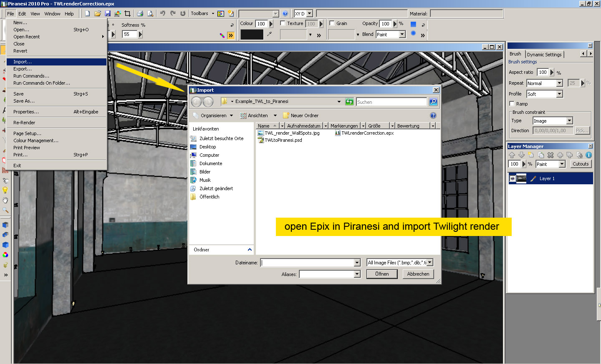Open the View menu
Viewport: 601px width, 364px height.
(35, 13)
